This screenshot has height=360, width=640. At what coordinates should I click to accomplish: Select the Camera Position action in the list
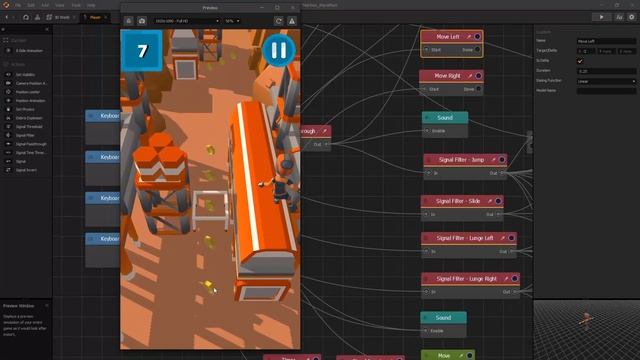[26, 83]
